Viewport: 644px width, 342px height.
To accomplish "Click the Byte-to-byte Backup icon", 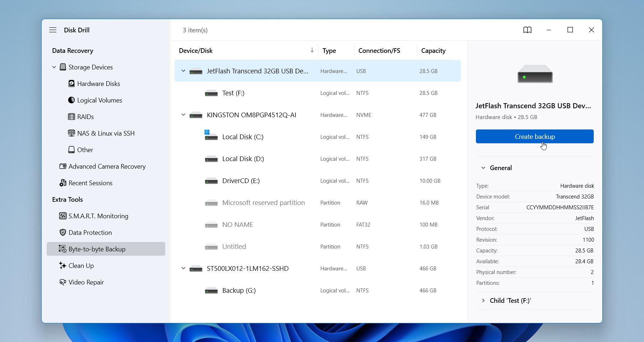I will 63,249.
